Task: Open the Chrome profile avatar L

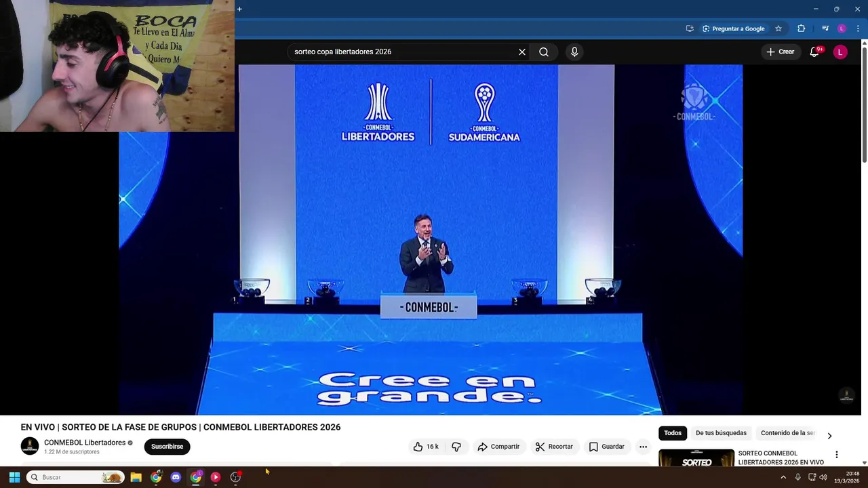Action: 842,28
